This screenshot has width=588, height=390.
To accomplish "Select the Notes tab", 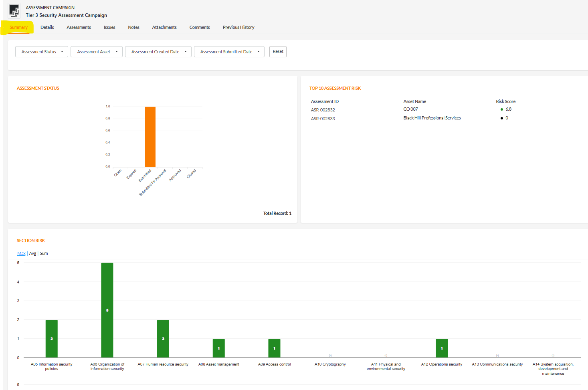I will point(134,27).
